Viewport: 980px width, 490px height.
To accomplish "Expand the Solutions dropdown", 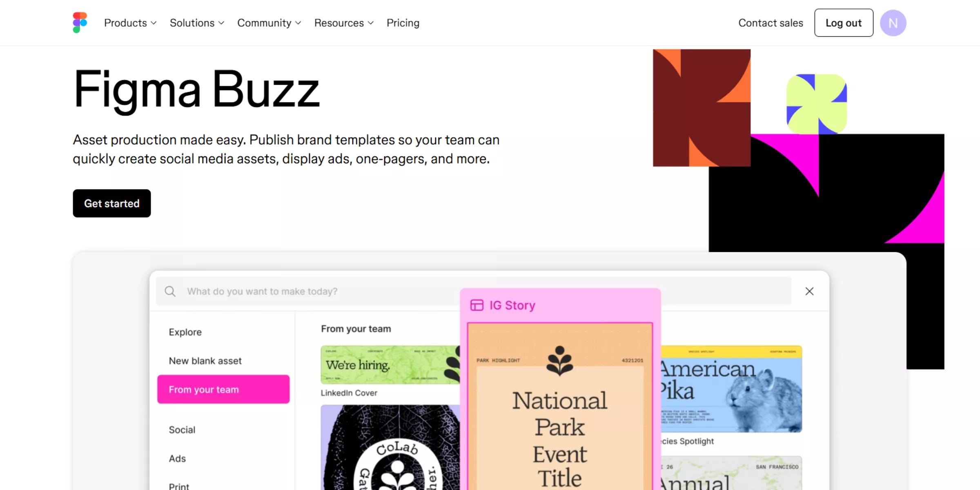I will pyautogui.click(x=197, y=23).
